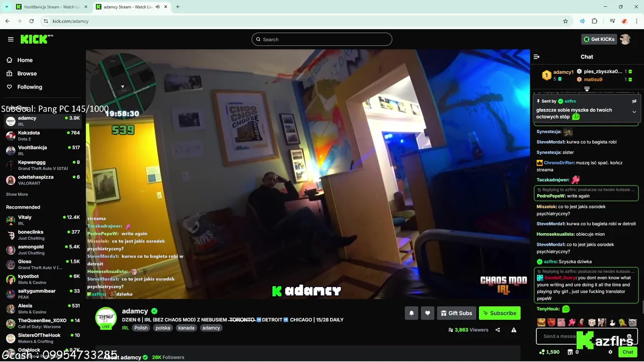Focus the Search field
This screenshot has height=362, width=644.
pos(322,39)
